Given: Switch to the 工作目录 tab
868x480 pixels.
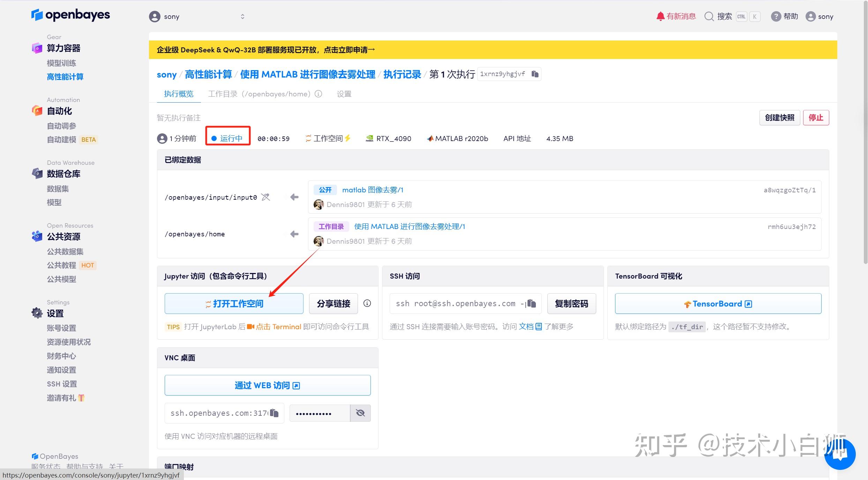Looking at the screenshot, I should [259, 94].
